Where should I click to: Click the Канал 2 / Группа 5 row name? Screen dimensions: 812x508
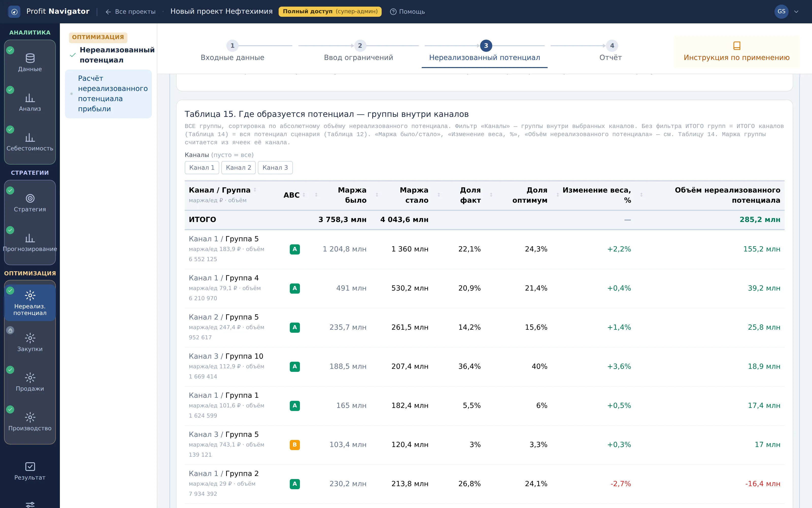point(224,317)
